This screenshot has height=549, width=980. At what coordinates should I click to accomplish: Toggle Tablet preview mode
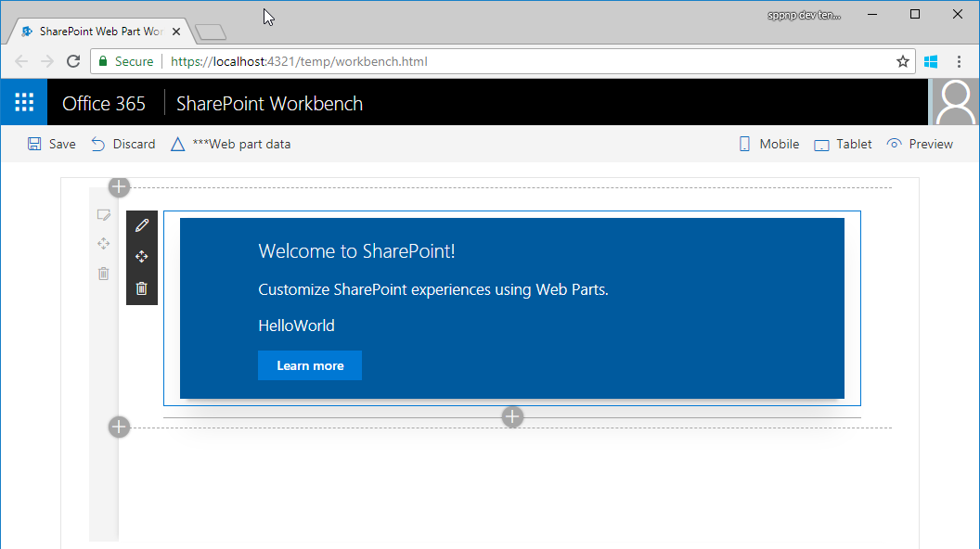point(842,144)
